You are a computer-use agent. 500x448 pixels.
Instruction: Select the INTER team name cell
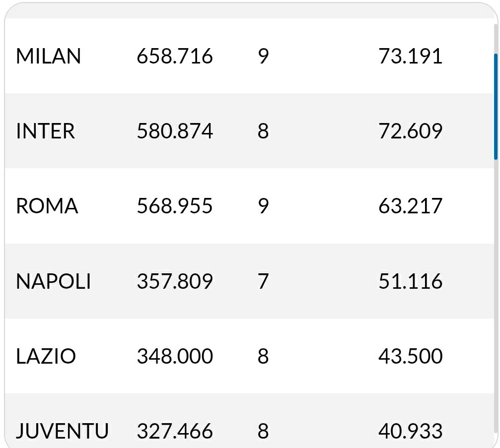coord(45,131)
